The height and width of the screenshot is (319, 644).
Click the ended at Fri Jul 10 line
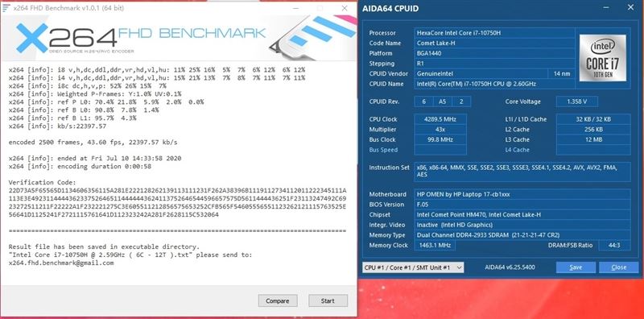[95, 158]
